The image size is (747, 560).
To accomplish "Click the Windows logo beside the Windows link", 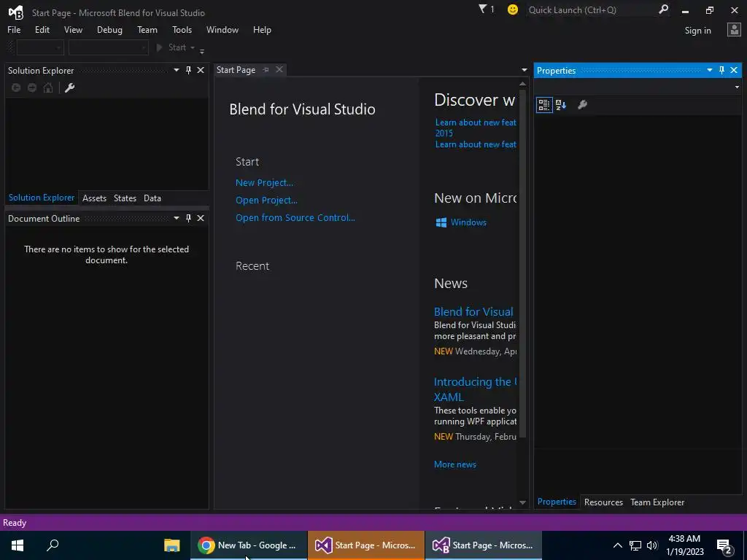I will (441, 222).
